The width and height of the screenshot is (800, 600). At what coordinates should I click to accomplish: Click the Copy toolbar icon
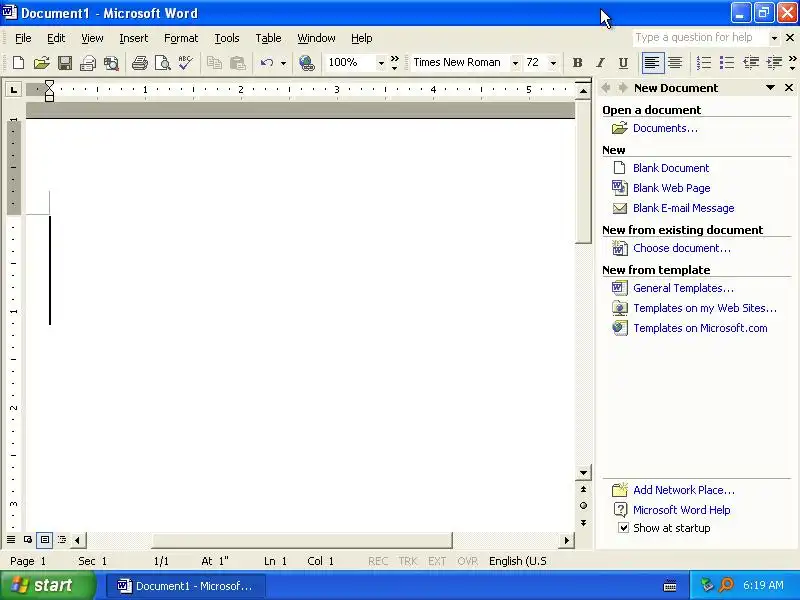point(214,63)
